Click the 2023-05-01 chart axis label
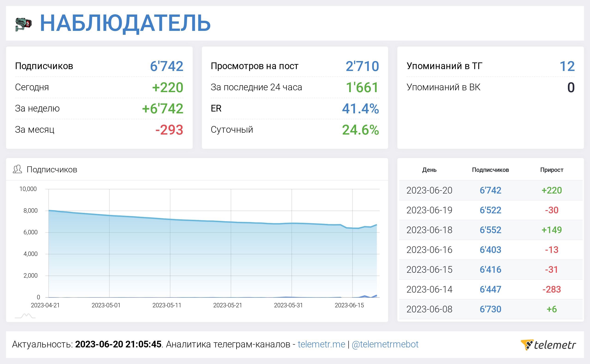The height and width of the screenshot is (364, 590). (x=106, y=305)
